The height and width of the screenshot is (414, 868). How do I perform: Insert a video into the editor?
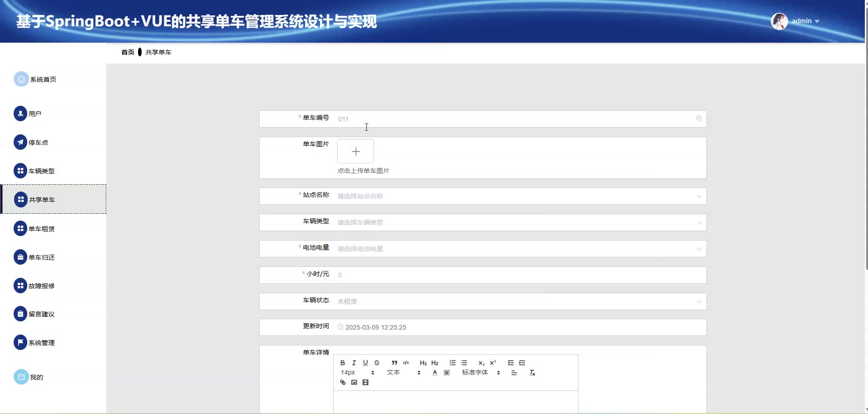click(365, 382)
